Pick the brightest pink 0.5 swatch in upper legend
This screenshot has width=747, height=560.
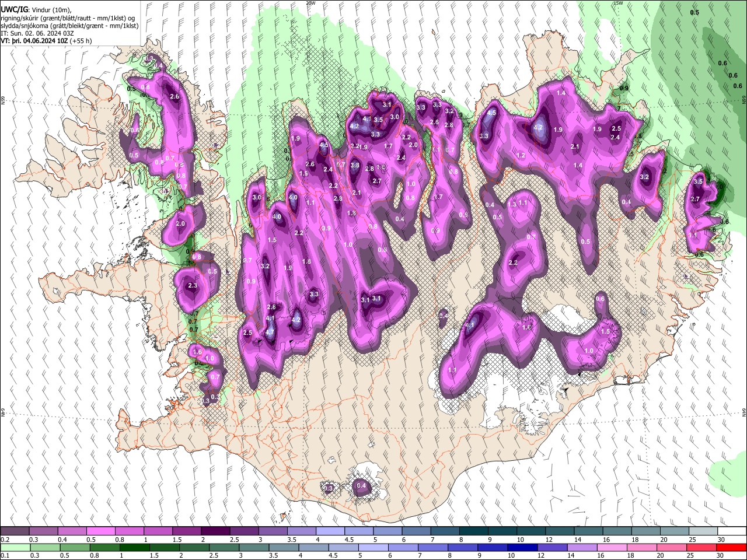(x=100, y=531)
